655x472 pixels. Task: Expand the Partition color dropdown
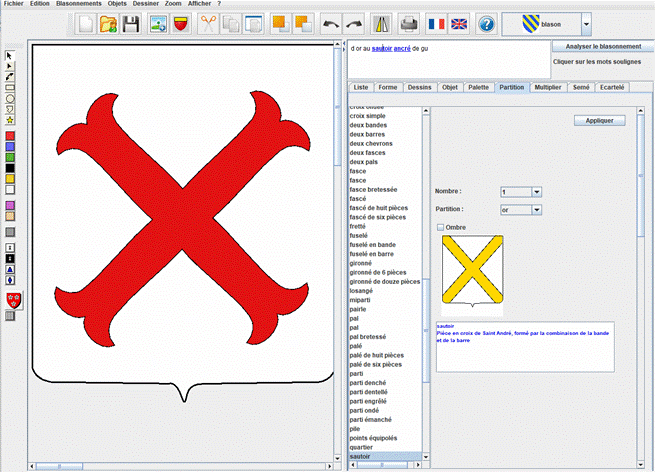[x=536, y=209]
